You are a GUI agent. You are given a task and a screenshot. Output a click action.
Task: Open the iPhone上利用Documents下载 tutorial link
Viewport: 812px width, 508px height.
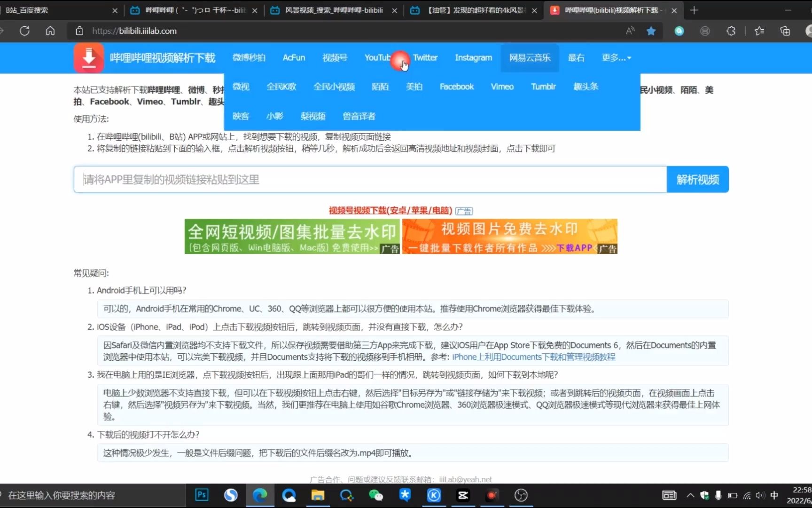click(534, 357)
